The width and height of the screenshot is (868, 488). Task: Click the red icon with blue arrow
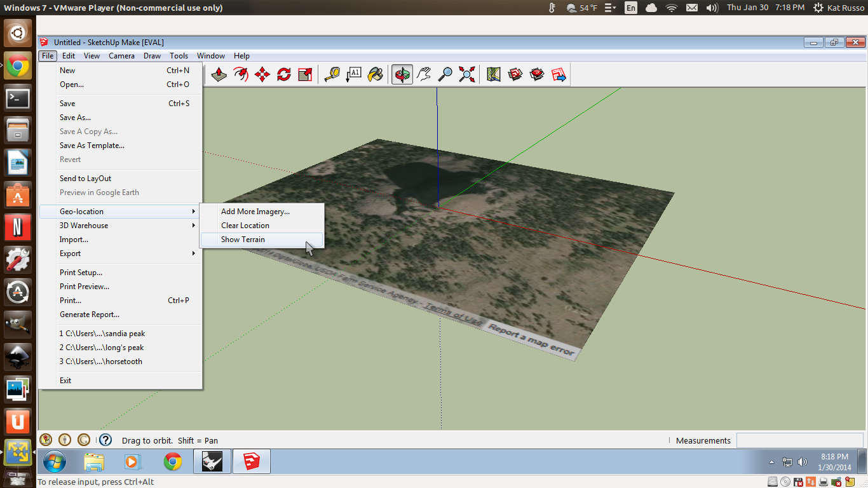(559, 74)
